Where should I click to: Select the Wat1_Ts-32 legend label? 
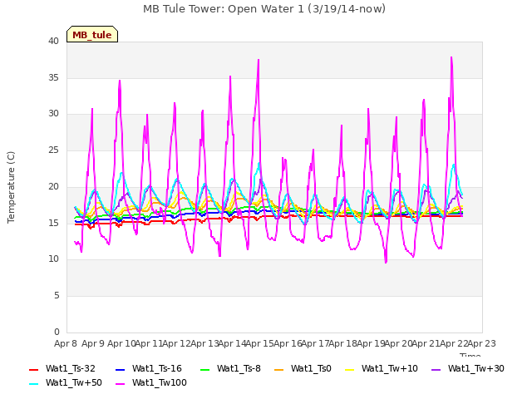point(71,369)
